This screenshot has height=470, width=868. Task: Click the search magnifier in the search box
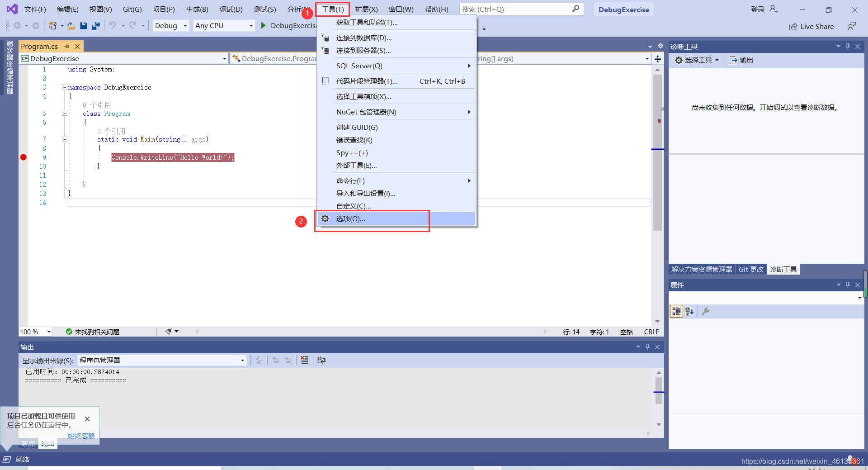576,9
